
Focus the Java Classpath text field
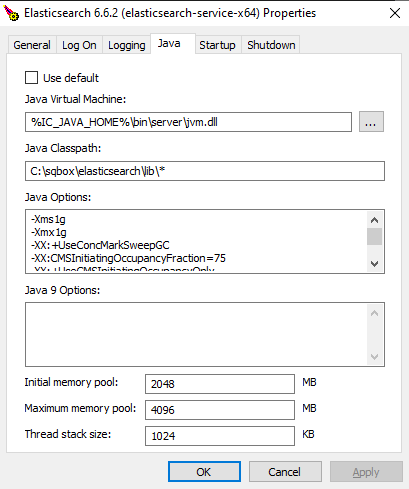coord(205,171)
